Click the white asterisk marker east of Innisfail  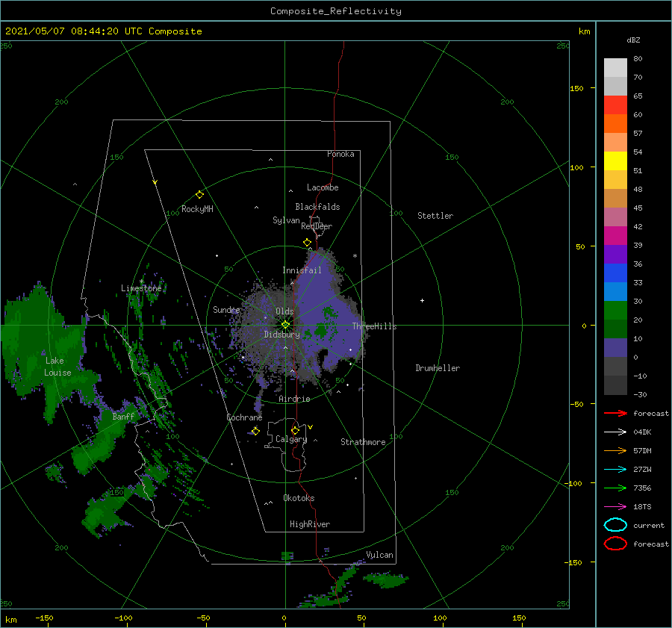pyautogui.click(x=355, y=256)
